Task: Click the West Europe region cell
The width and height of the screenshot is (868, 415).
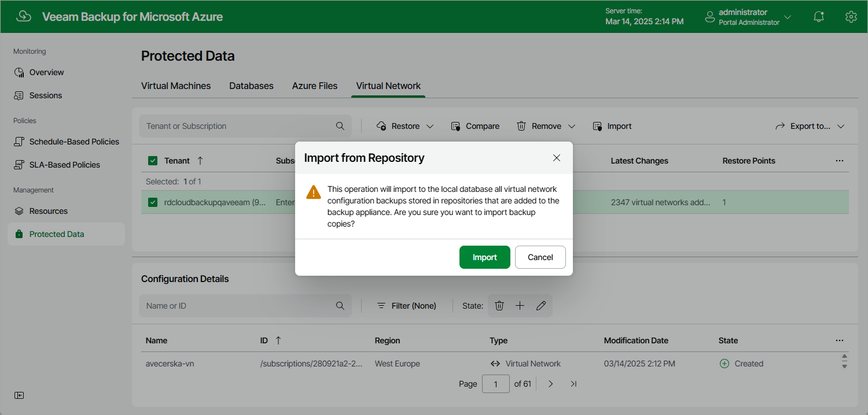Action: (398, 364)
